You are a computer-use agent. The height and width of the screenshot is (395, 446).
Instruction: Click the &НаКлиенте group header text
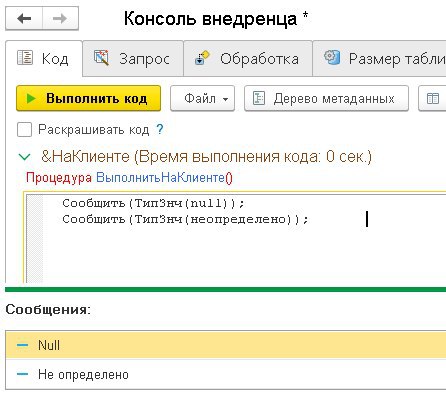point(206,156)
